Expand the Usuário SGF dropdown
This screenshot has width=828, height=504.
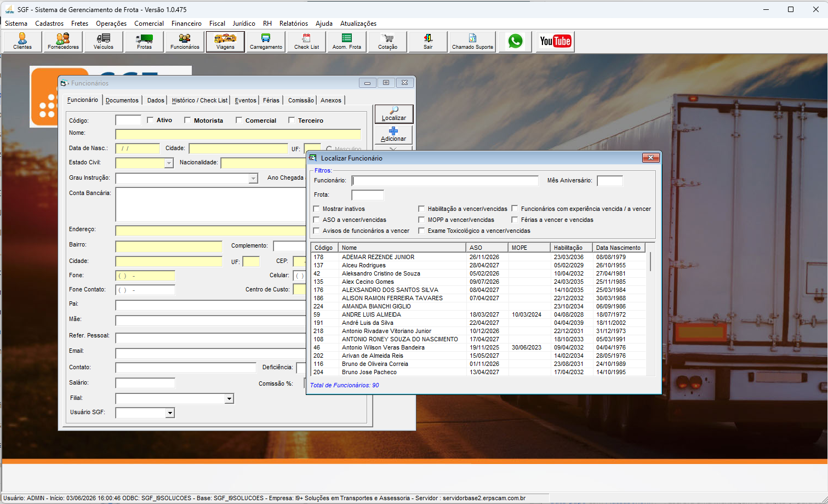coord(170,413)
